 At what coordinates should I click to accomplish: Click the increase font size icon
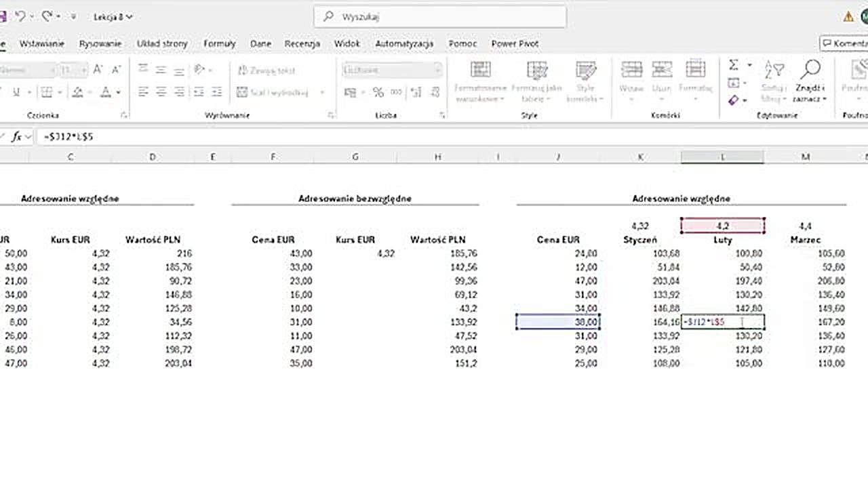coord(98,70)
